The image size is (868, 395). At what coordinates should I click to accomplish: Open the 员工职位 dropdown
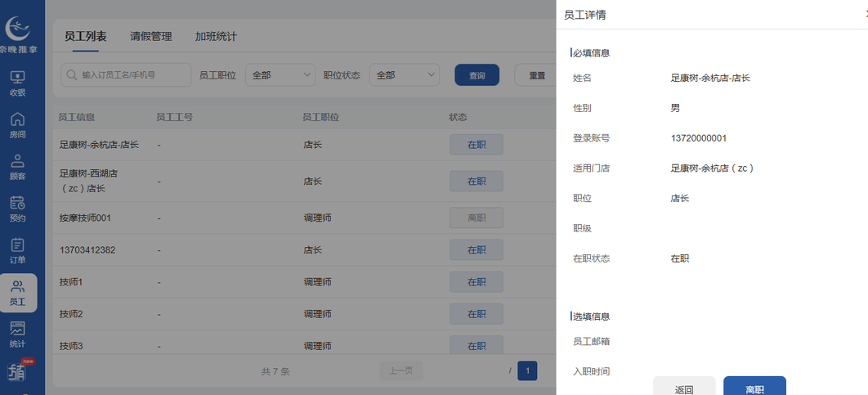pyautogui.click(x=280, y=75)
